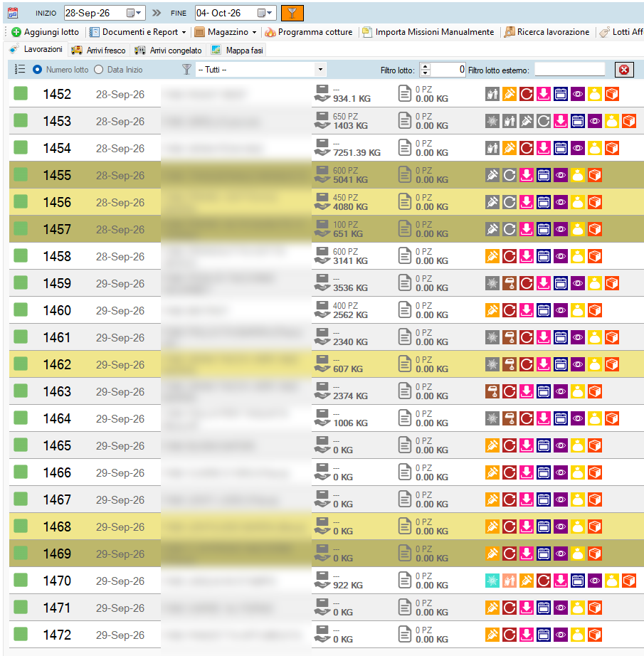The width and height of the screenshot is (644, 656).
Task: Click the navy window icon for lot 1458
Action: click(x=544, y=256)
